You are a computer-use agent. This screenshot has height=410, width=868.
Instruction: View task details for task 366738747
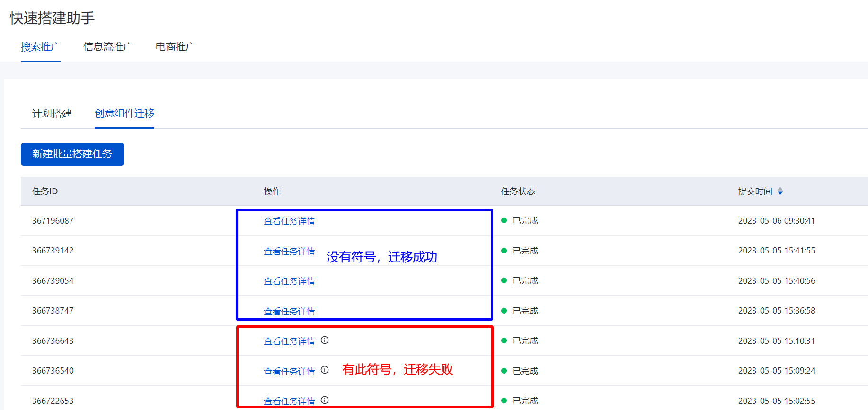(x=289, y=311)
